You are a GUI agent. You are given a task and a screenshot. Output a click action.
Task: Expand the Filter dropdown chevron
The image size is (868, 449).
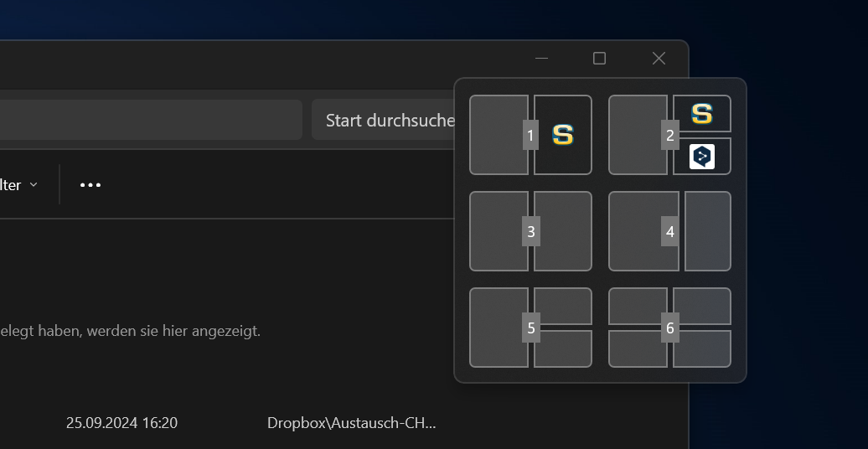click(x=34, y=184)
